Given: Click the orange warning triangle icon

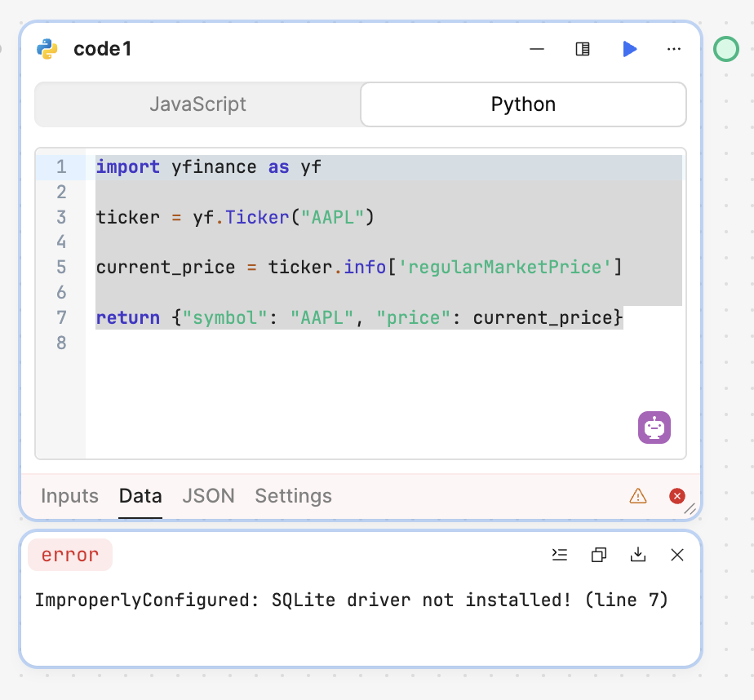Looking at the screenshot, I should (x=637, y=496).
